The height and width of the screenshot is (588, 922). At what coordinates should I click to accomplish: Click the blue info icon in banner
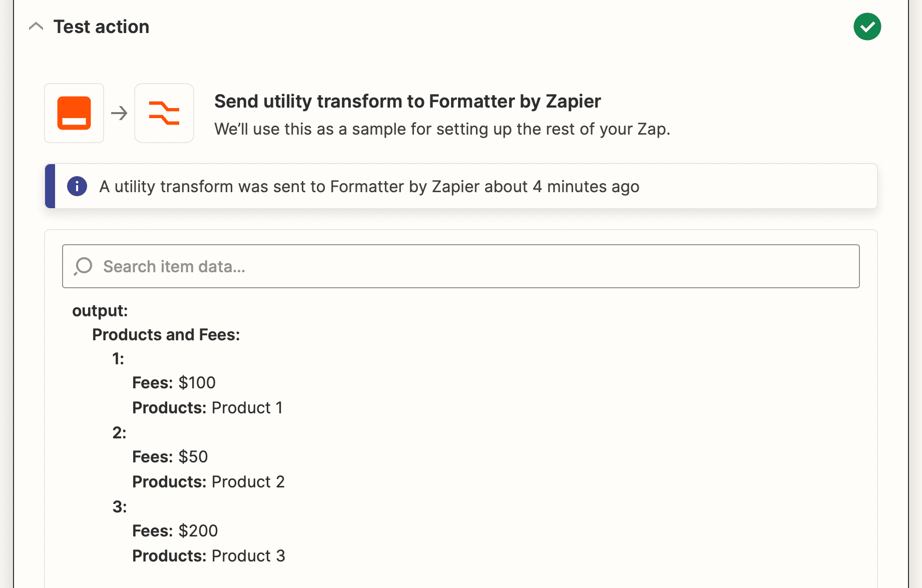click(x=77, y=186)
